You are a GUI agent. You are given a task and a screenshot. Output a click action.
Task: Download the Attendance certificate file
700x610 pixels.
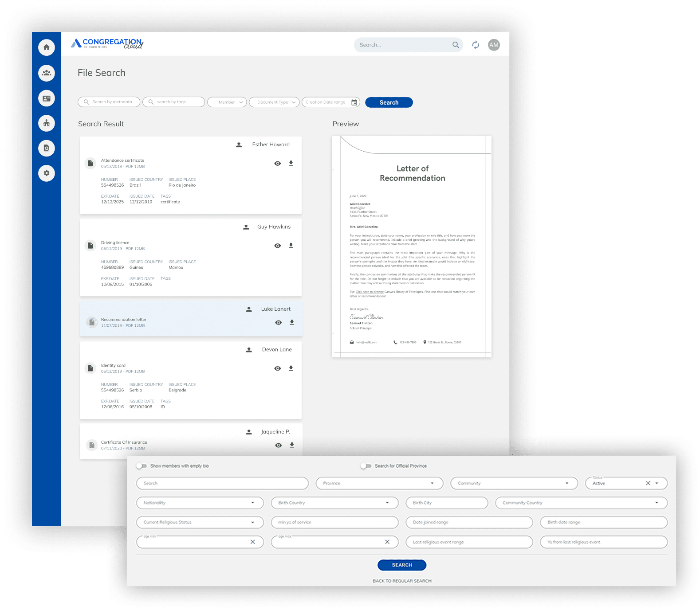click(291, 163)
